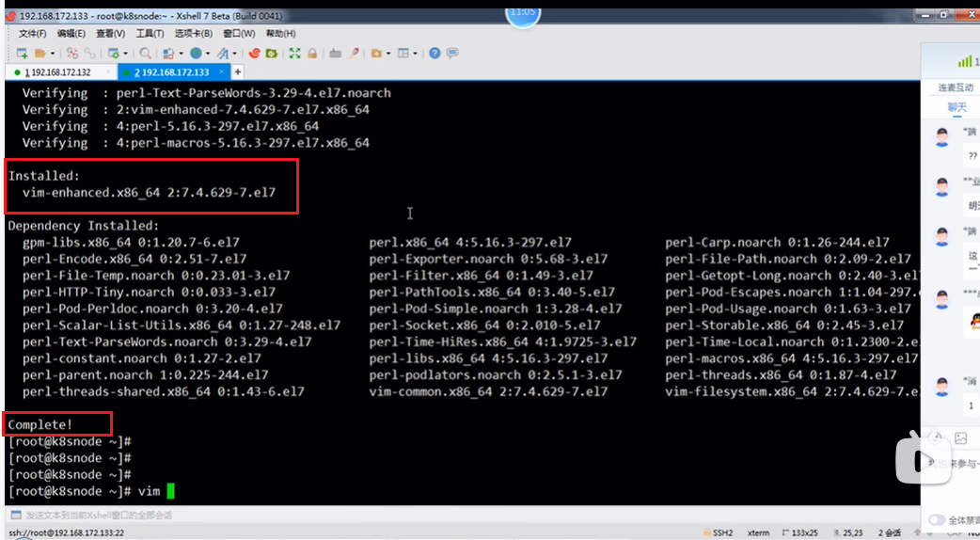This screenshot has width=980, height=540.
Task: Open the 工具(T) menu
Action: coord(150,33)
